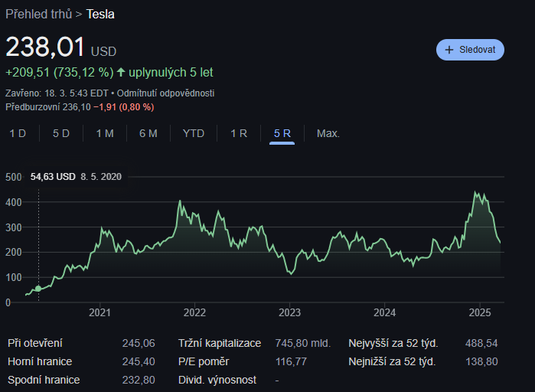
Task: Click the plus icon in Sledovat button
Action: [x=449, y=50]
